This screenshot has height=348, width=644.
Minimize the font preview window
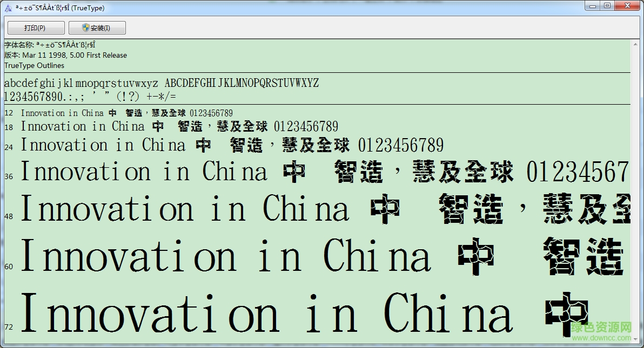593,5
